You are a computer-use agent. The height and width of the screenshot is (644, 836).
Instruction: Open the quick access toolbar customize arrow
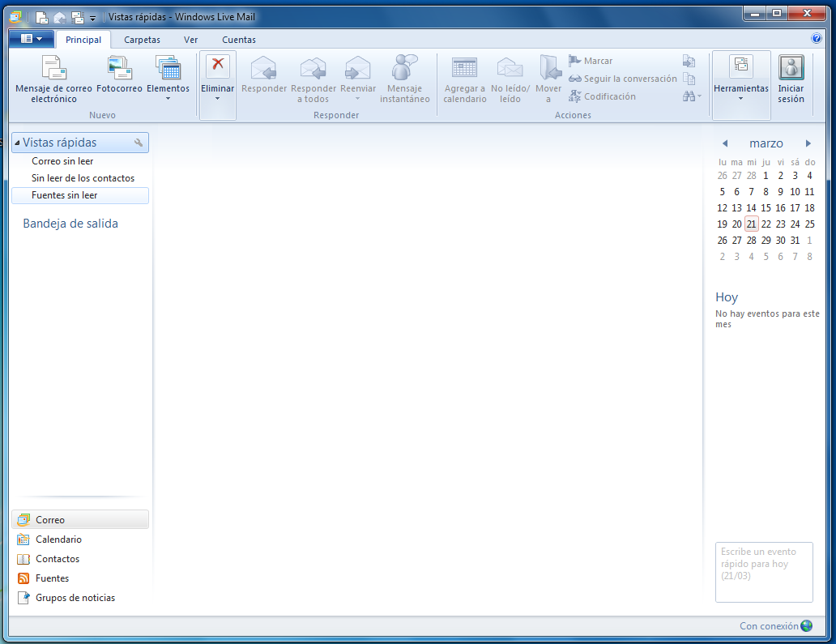92,19
